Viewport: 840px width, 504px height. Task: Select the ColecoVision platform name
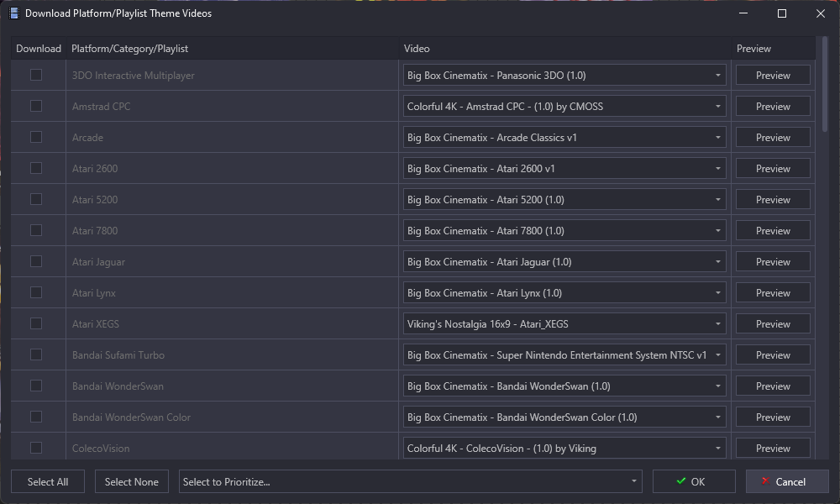click(x=101, y=449)
